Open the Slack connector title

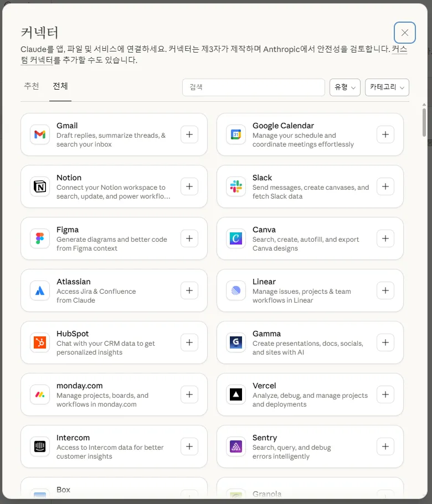click(x=262, y=178)
